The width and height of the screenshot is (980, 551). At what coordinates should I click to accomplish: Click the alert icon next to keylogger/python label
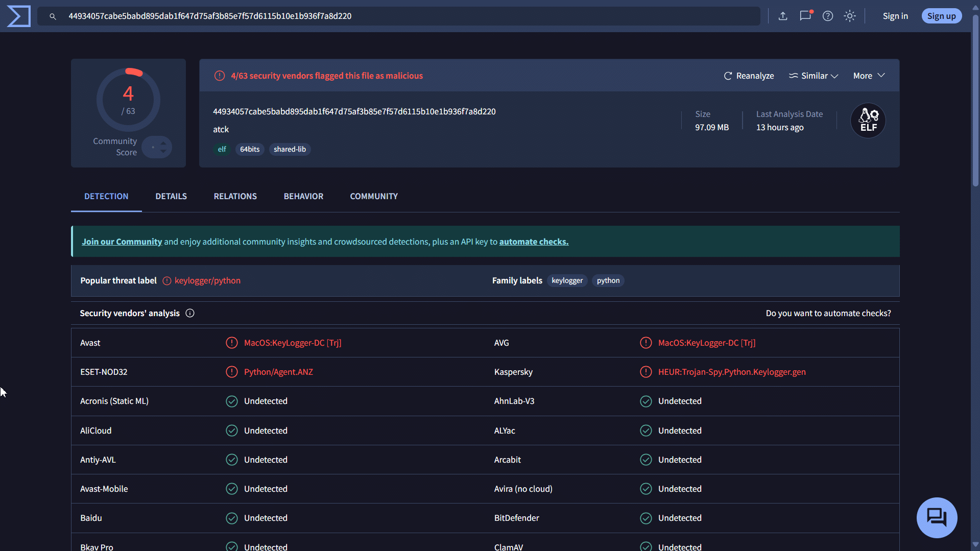point(166,280)
